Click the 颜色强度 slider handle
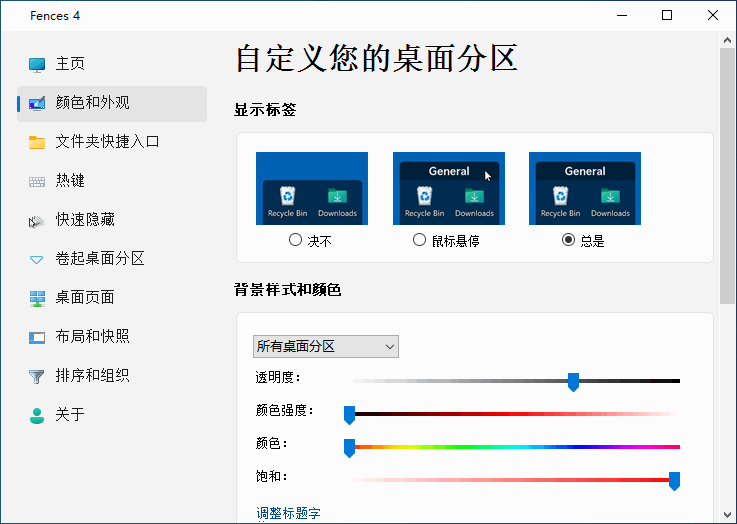This screenshot has width=737, height=524. click(x=349, y=415)
